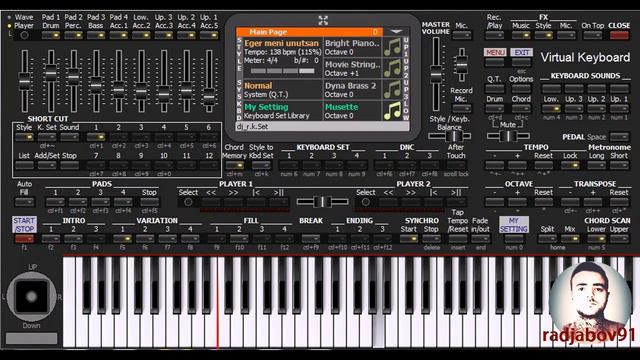
Task: Click the Tap Tempo/Reset button
Action: tap(458, 239)
